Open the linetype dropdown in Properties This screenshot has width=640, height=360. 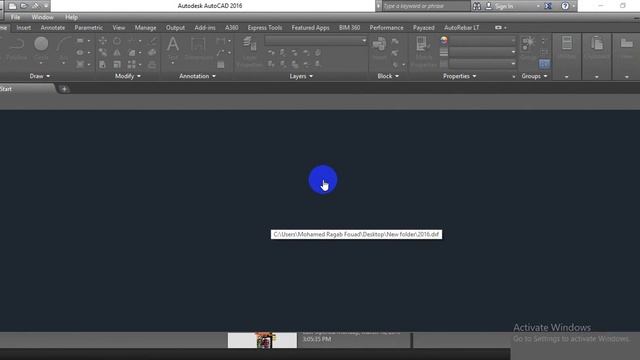pyautogui.click(x=482, y=64)
